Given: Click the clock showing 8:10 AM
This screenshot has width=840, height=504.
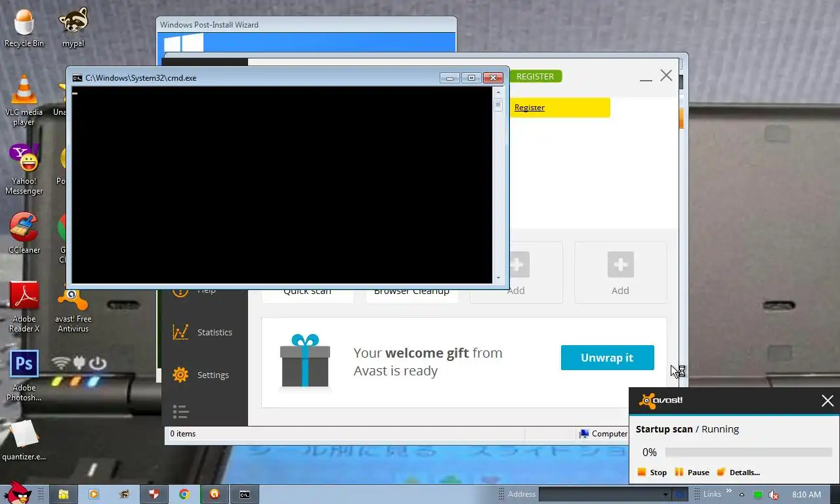Looking at the screenshot, I should [807, 495].
